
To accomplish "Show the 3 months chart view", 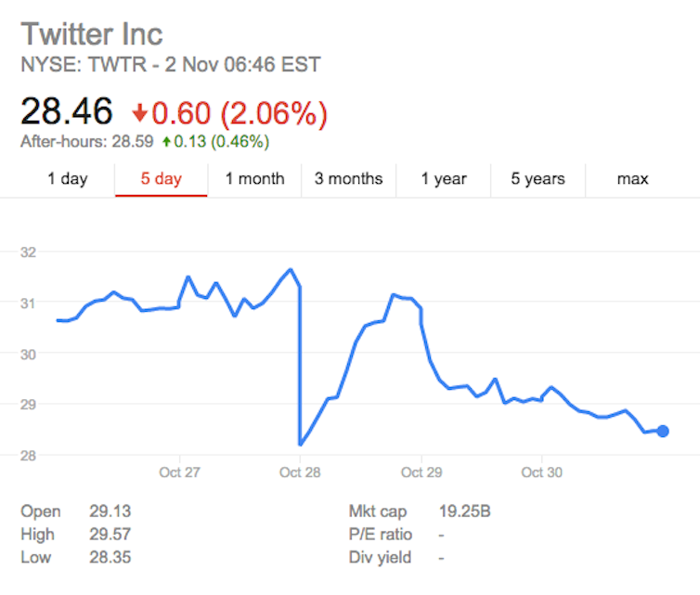I will [348, 179].
